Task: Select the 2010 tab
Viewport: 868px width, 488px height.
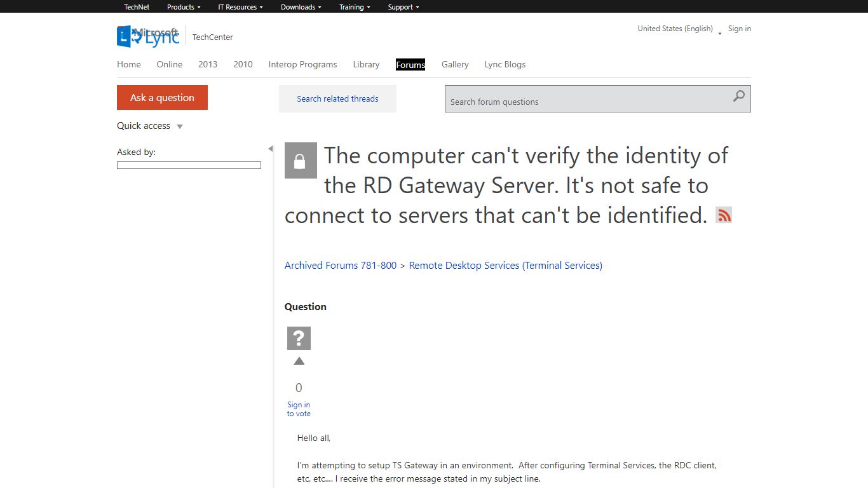Action: point(243,64)
